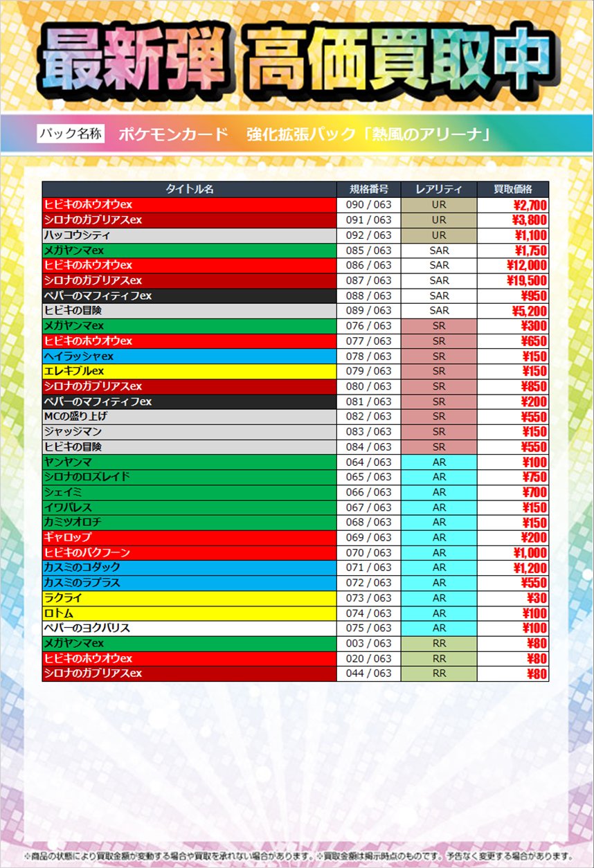Click the ギャロップ title cell

tap(190, 538)
